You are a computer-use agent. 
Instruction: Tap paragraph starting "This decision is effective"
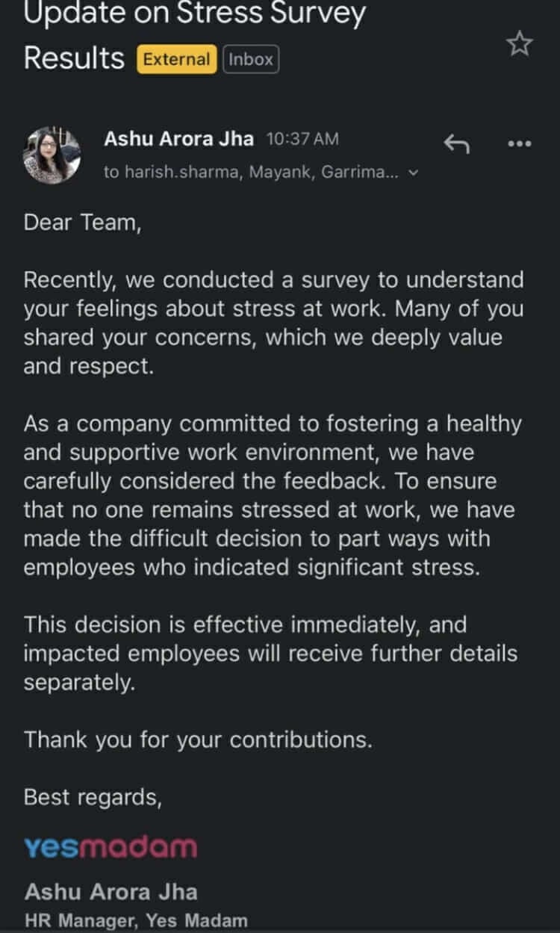270,653
